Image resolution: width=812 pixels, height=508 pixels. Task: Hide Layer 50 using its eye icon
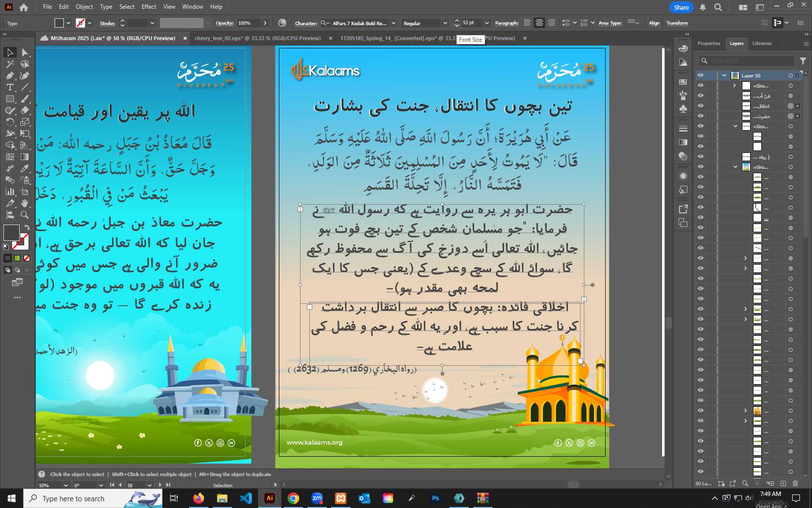click(700, 75)
